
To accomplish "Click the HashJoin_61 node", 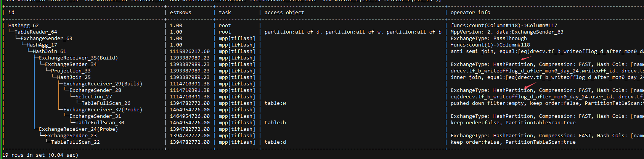I will tap(49, 51).
